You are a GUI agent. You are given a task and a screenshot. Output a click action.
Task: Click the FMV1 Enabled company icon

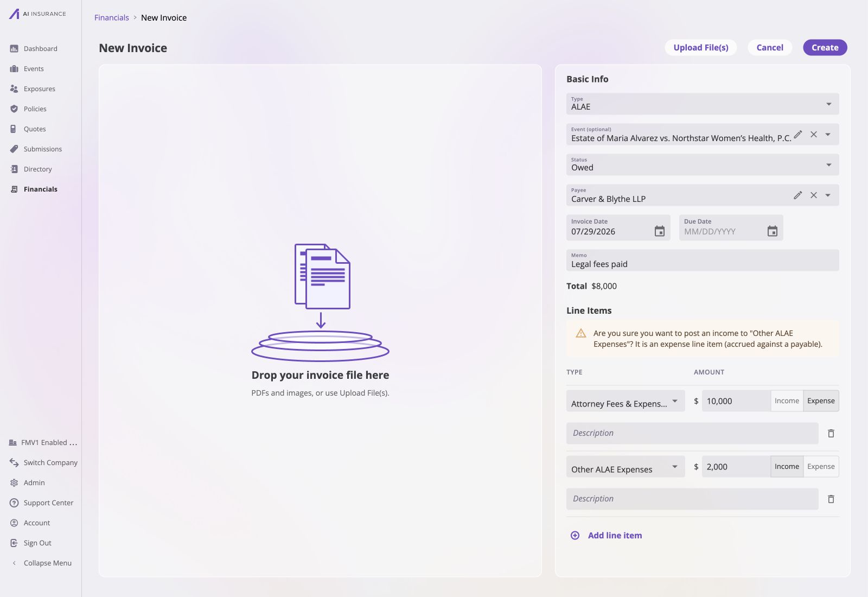click(13, 443)
